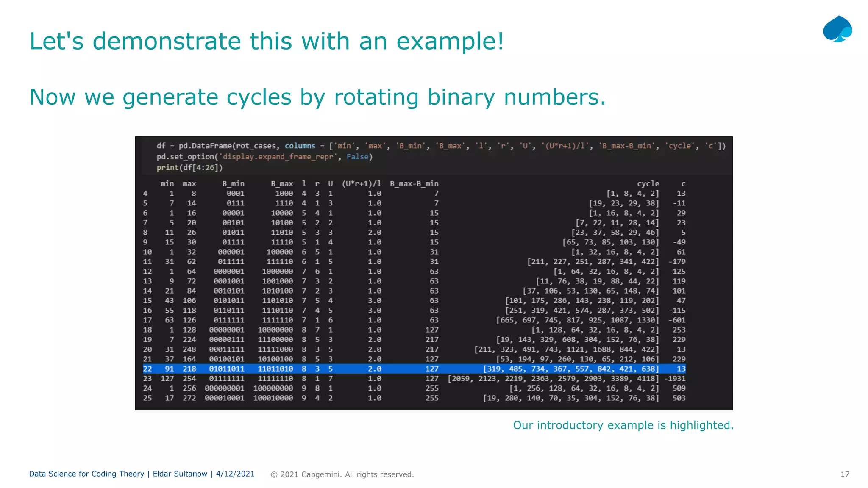
Task: Click the 'c' column header
Action: [x=683, y=184]
